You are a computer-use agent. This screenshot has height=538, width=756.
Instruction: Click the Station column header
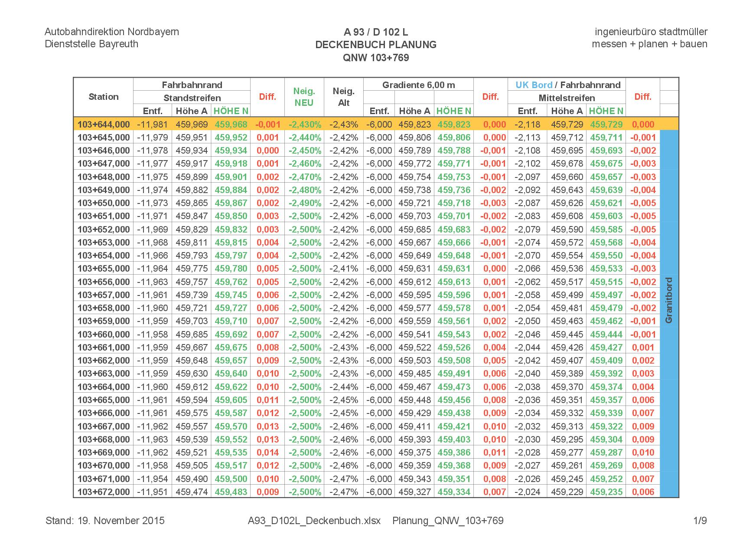(x=103, y=97)
